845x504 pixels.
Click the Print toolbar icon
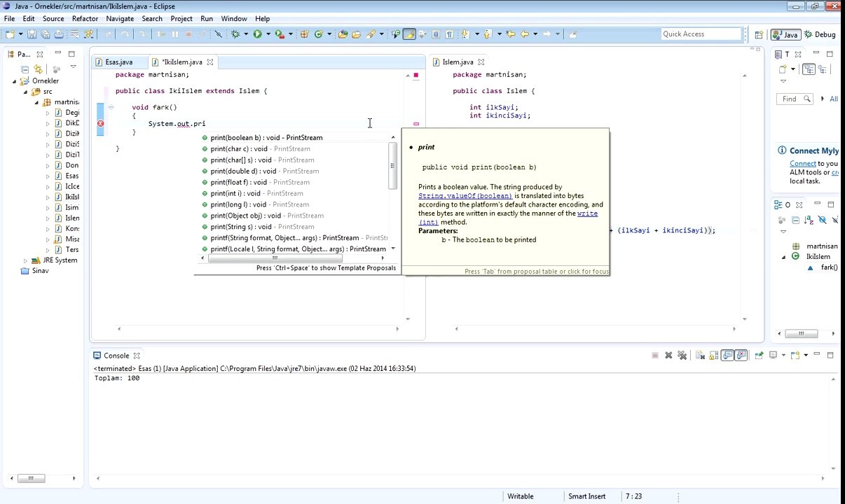pyautogui.click(x=59, y=34)
